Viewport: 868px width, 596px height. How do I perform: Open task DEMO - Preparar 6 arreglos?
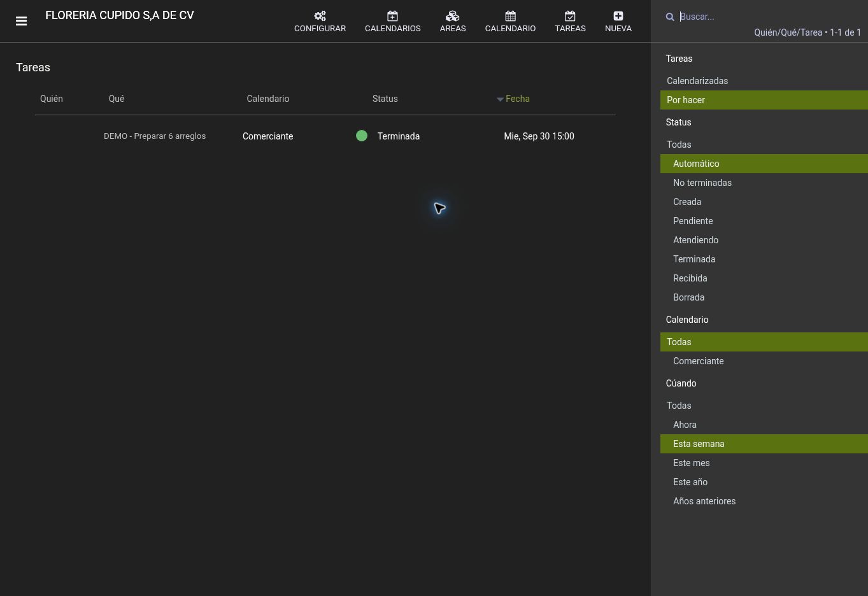(x=155, y=136)
